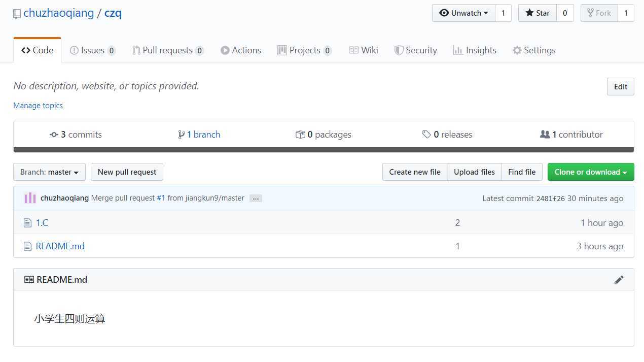644x362 pixels.
Task: Click the README text 小学生四则运算
Action: [70, 319]
